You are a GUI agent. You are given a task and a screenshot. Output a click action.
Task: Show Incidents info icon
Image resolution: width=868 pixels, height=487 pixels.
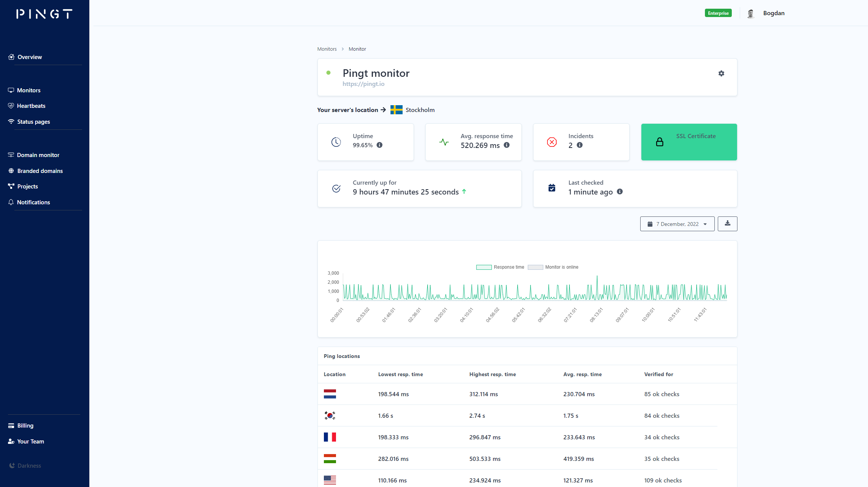pos(579,145)
